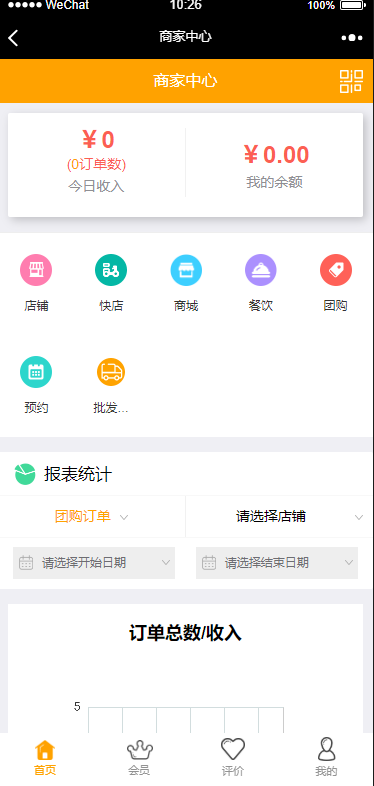Open the pink 店铺 shop icon

point(36,270)
